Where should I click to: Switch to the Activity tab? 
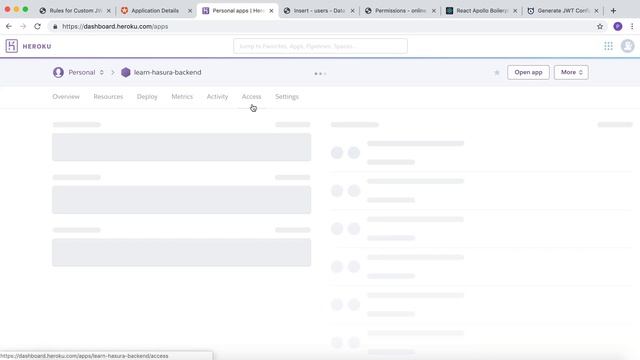click(217, 97)
